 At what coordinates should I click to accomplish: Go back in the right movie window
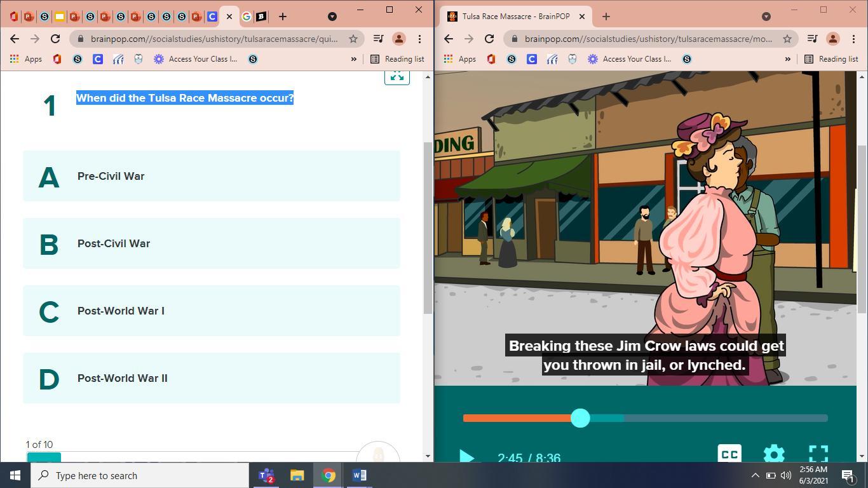coord(449,39)
